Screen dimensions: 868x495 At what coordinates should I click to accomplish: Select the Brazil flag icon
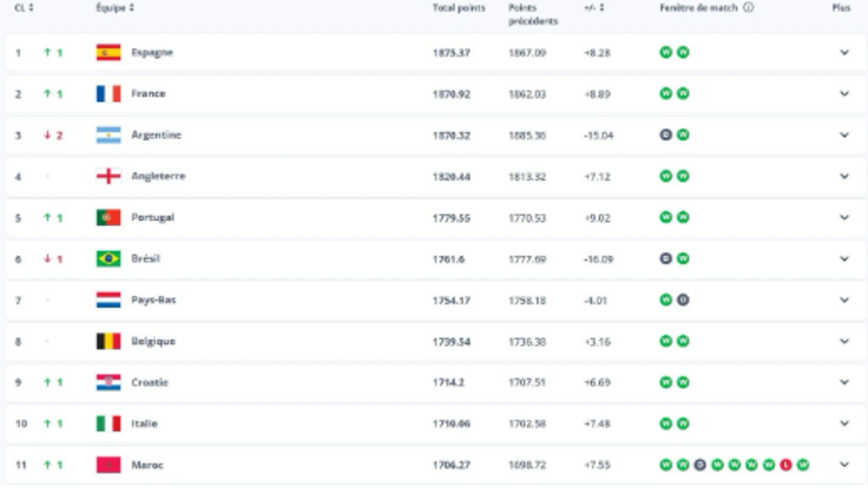(108, 257)
